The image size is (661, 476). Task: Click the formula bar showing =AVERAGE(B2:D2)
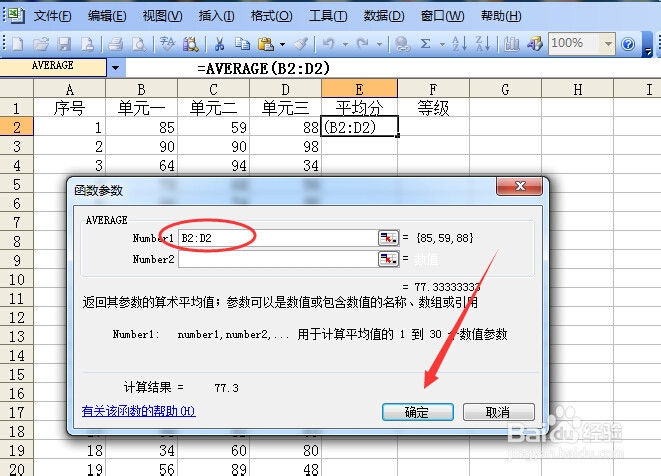point(392,68)
